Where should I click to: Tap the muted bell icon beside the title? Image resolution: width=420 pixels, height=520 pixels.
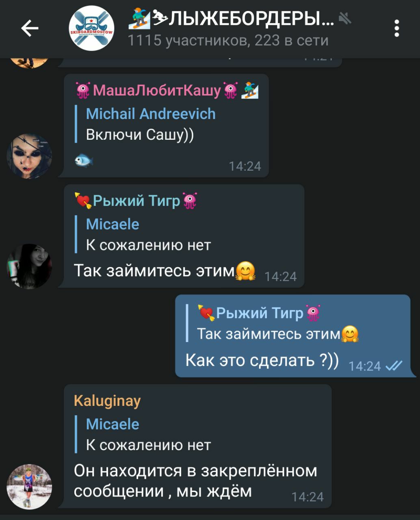[345, 18]
